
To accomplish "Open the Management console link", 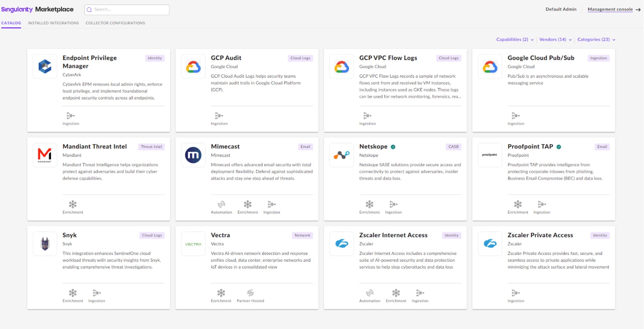I will coord(610,9).
